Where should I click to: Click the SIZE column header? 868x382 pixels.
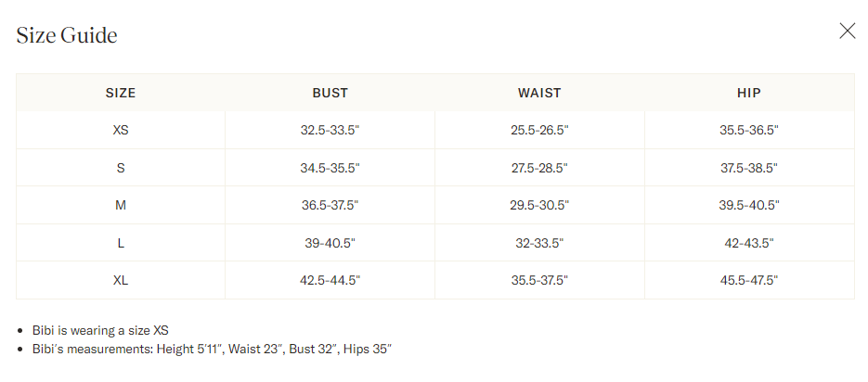[x=121, y=93]
